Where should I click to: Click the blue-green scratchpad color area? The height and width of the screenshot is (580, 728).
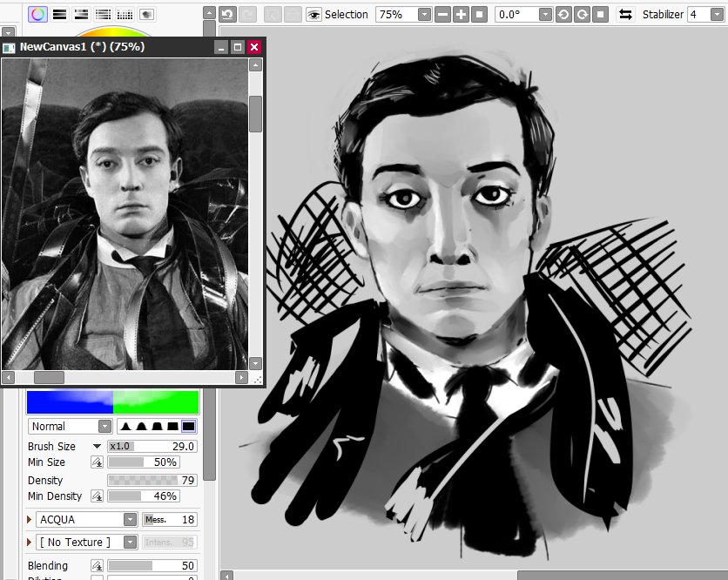tap(113, 401)
